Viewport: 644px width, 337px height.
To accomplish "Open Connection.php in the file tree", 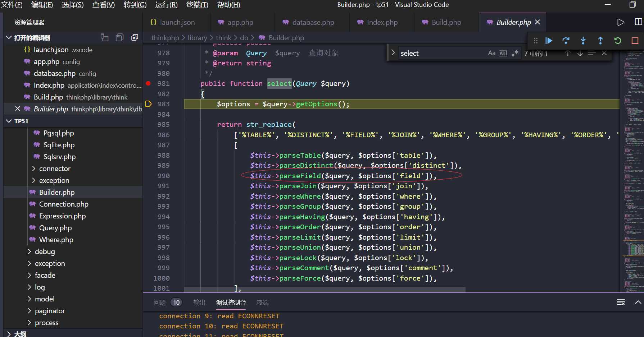I will (64, 204).
